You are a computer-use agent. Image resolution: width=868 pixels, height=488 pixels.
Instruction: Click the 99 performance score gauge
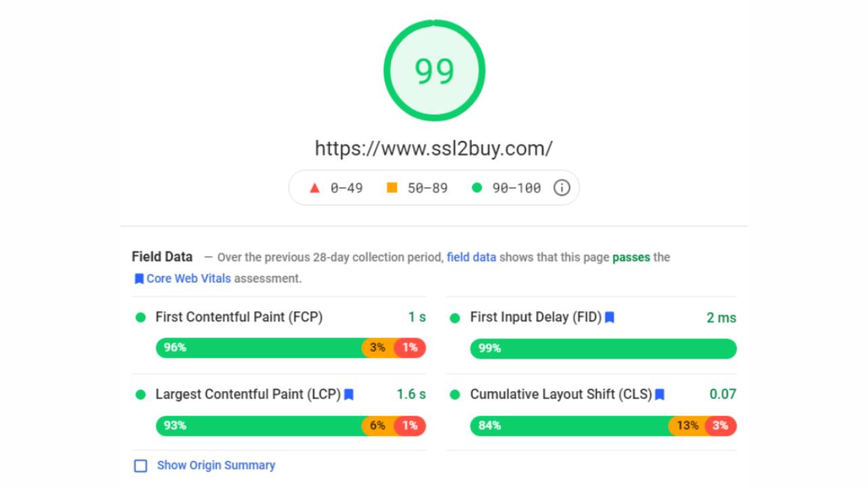click(x=434, y=70)
